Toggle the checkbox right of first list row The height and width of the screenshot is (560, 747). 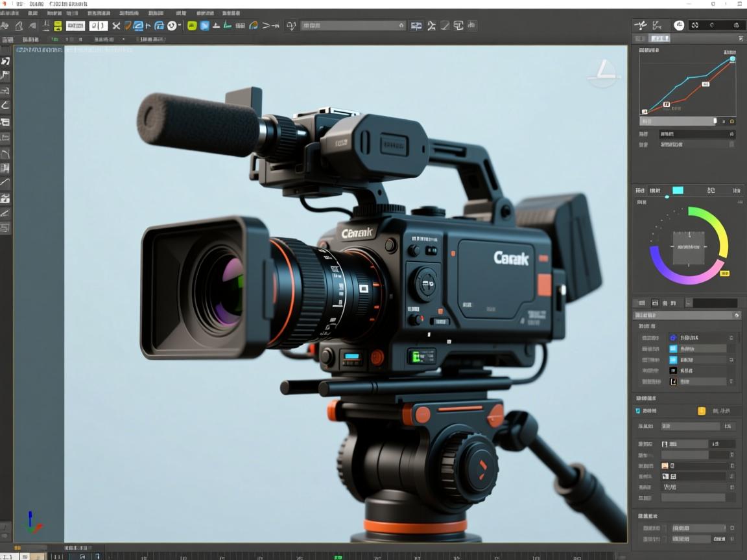731,338
